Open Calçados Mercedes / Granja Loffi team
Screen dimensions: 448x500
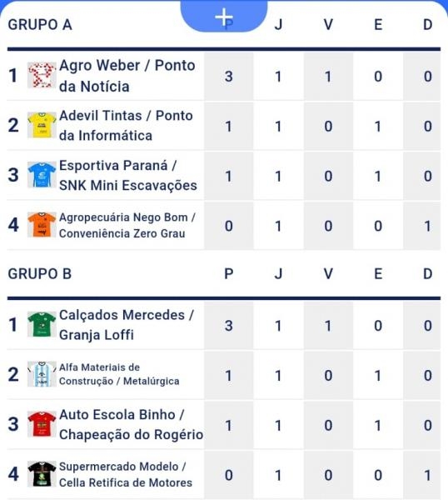pos(127,325)
